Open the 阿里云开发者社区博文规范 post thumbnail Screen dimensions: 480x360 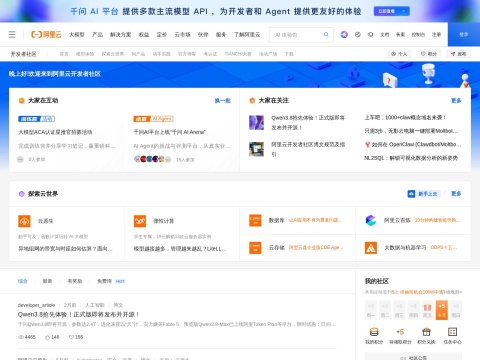pos(256,149)
